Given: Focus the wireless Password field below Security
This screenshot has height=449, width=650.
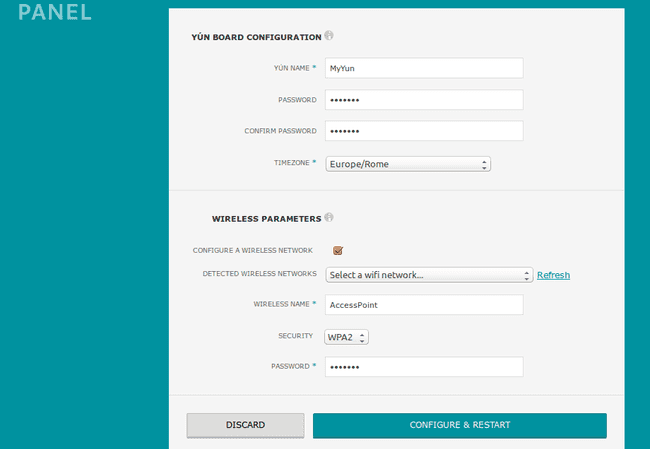Looking at the screenshot, I should [x=424, y=367].
